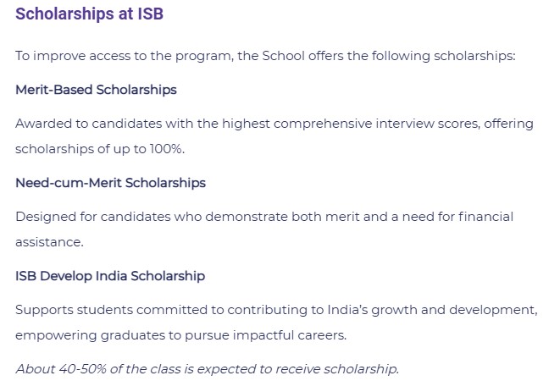Image resolution: width=560 pixels, height=392 pixels.
Task: Click the italic note about class receiving scholarship
Action: 207,368
